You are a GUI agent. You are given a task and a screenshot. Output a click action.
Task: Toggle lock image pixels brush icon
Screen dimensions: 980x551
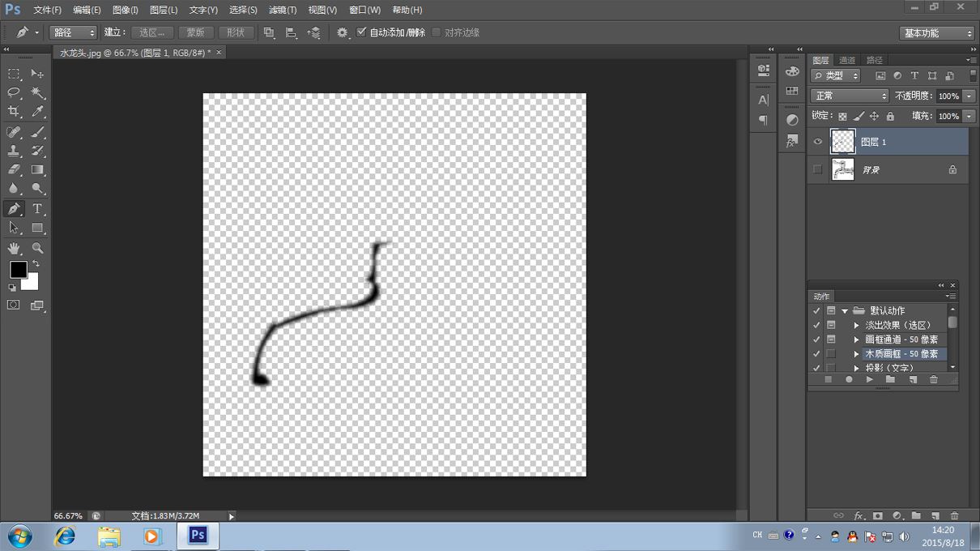pos(860,117)
